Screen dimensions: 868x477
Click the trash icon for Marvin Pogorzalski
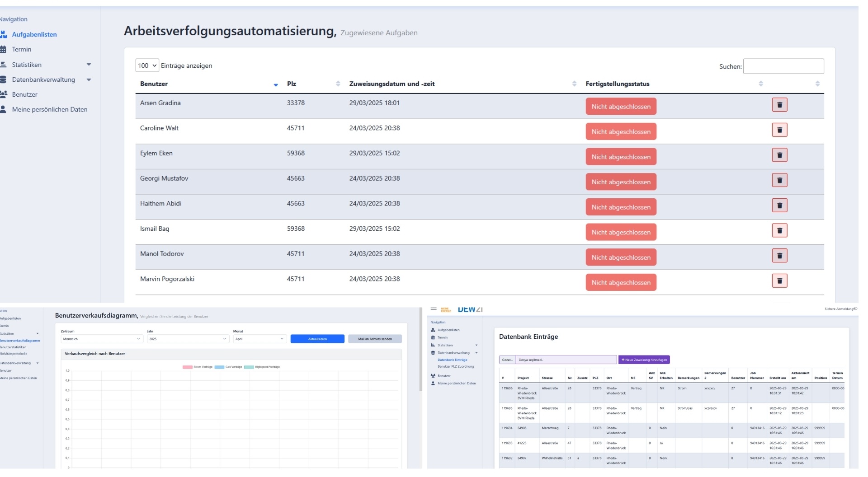tap(779, 281)
